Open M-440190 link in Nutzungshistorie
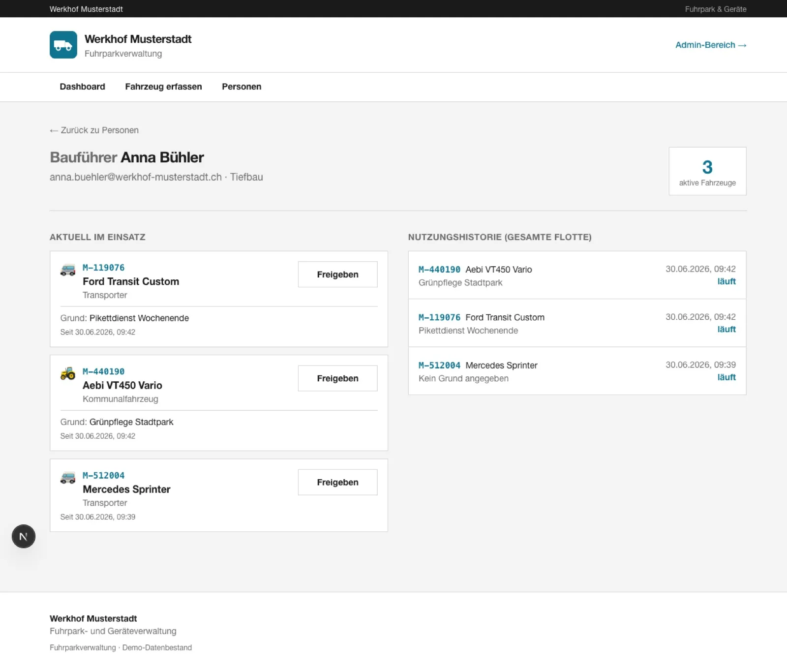 tap(439, 270)
